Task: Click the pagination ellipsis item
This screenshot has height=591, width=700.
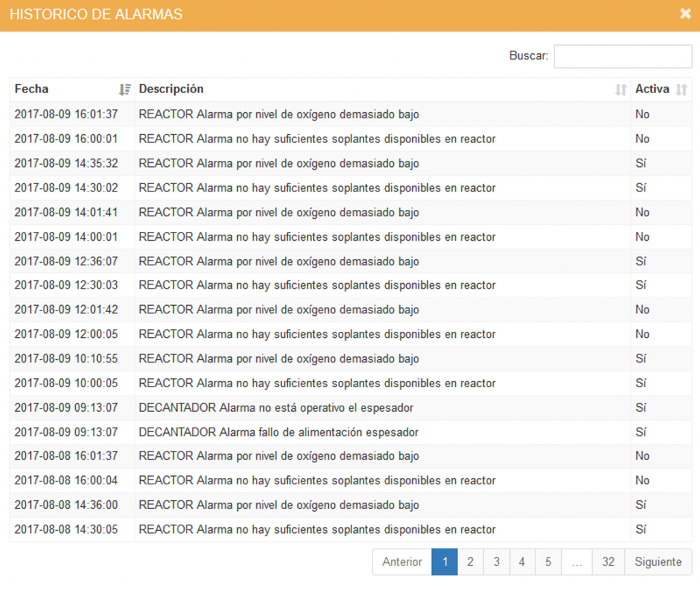Action: click(x=577, y=562)
